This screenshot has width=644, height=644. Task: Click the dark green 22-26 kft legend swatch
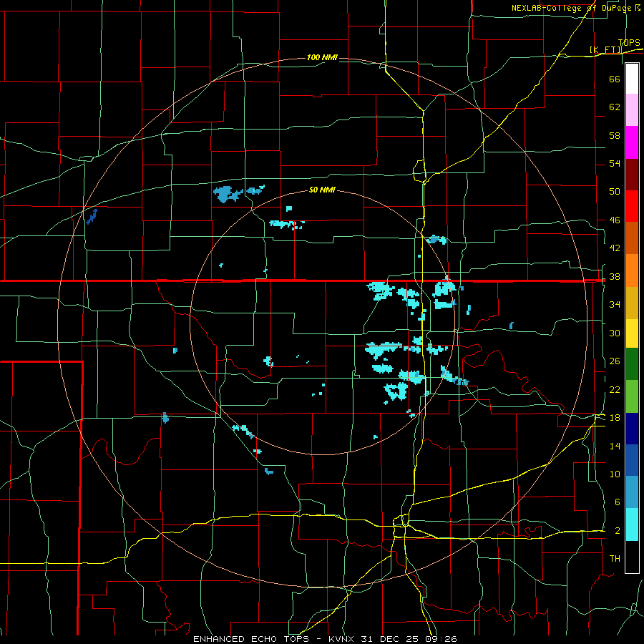click(x=632, y=364)
